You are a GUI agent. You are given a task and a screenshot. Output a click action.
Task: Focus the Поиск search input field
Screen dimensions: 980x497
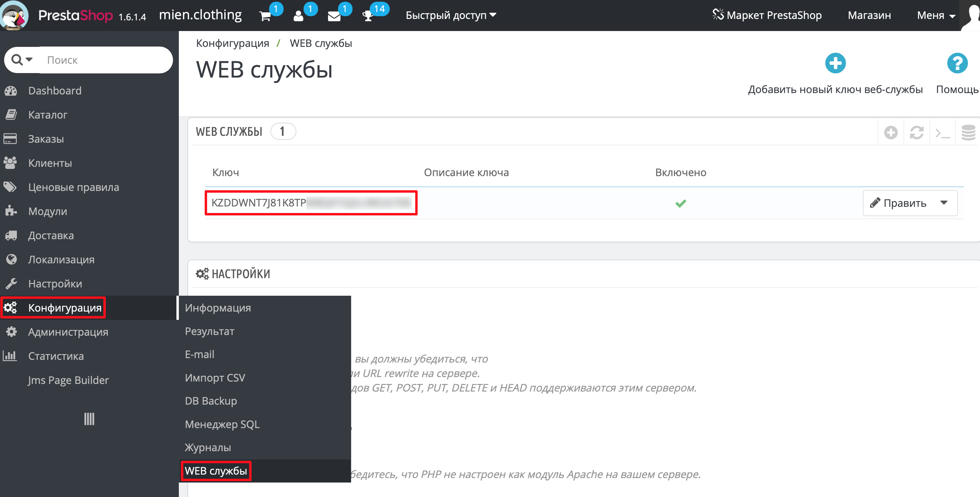pyautogui.click(x=105, y=60)
